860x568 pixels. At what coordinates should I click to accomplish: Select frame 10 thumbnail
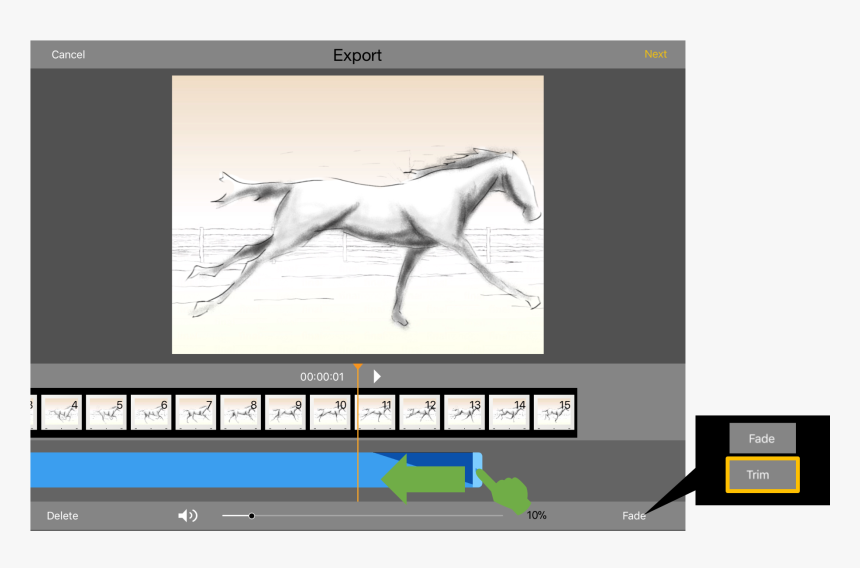pyautogui.click(x=330, y=412)
